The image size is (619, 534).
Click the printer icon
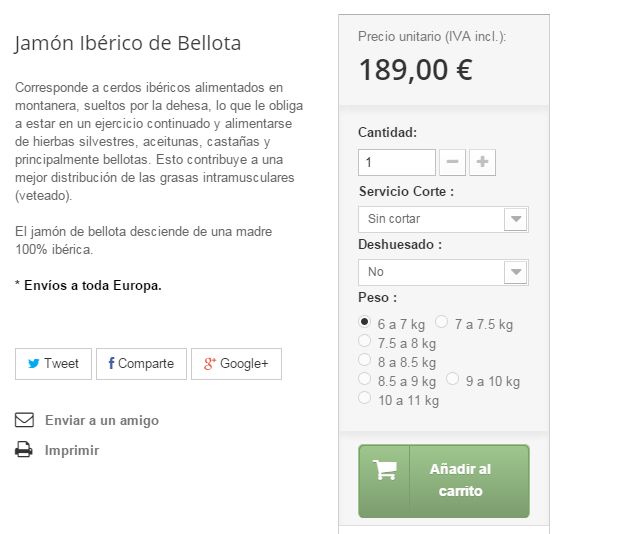[x=24, y=450]
